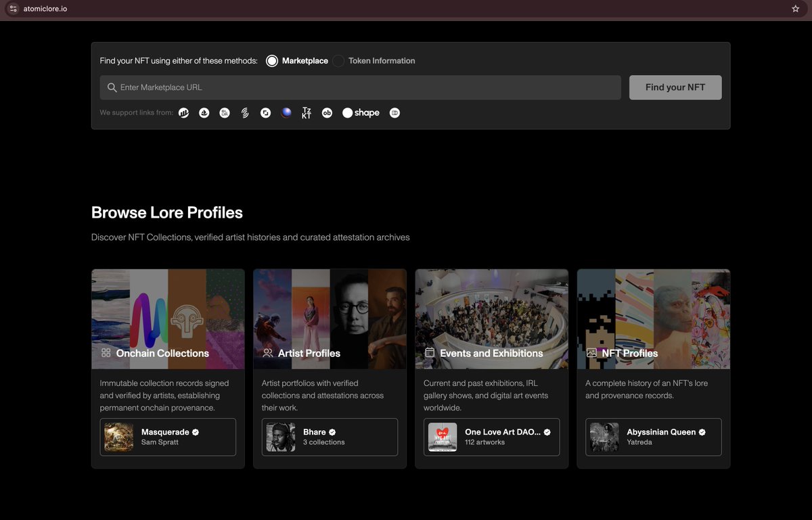This screenshot has width=812, height=520.
Task: Open the Abyssinian Queen by Yatreda profile
Action: pos(653,437)
